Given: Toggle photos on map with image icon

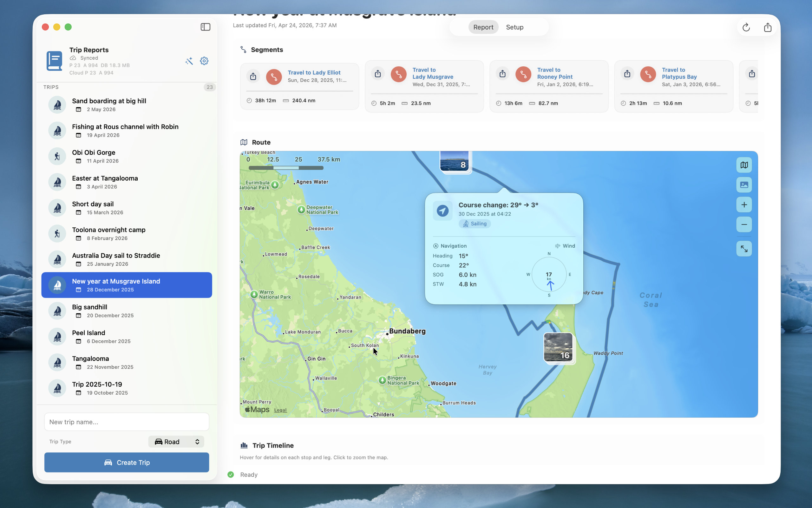Looking at the screenshot, I should coord(744,185).
